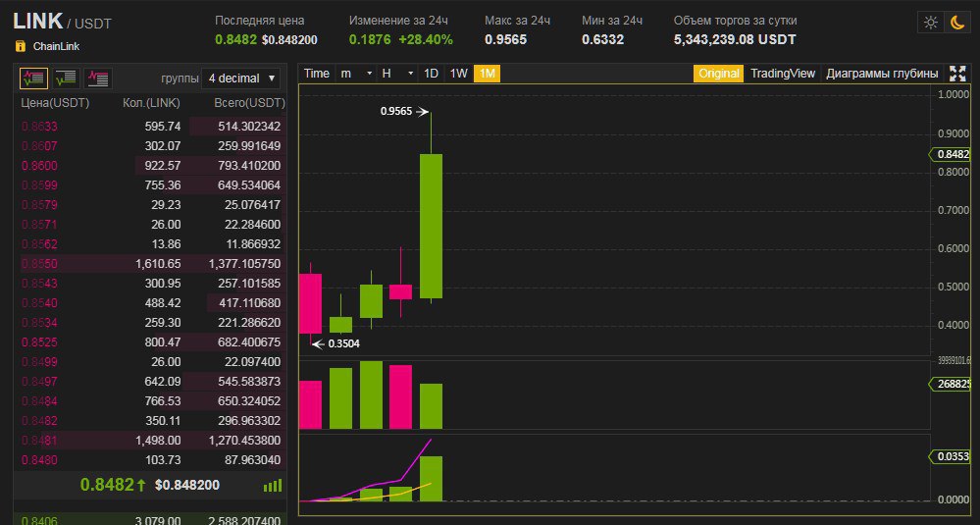Click sell order at price 0.8550
980x525 pixels.
(150, 264)
